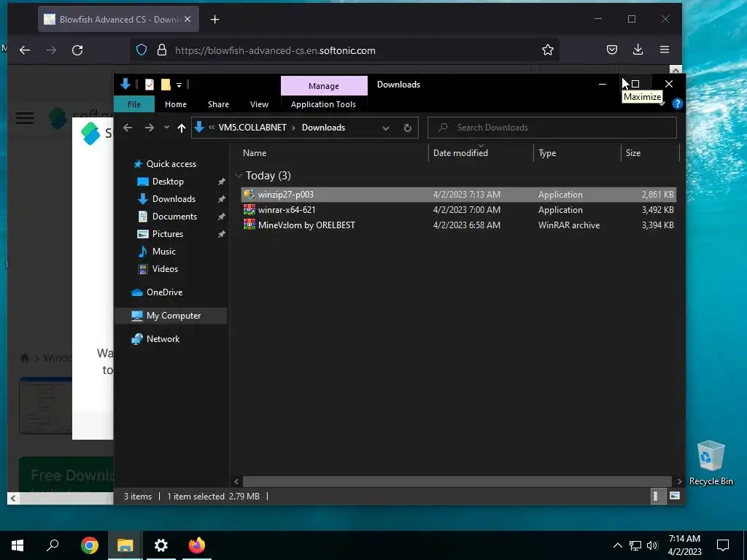Sort files by Size column

(x=632, y=153)
